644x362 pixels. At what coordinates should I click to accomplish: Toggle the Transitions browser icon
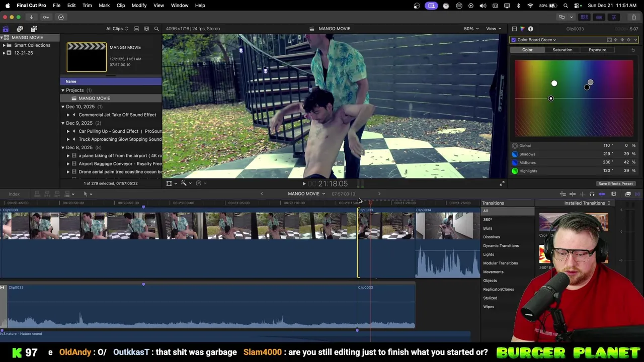point(637,194)
